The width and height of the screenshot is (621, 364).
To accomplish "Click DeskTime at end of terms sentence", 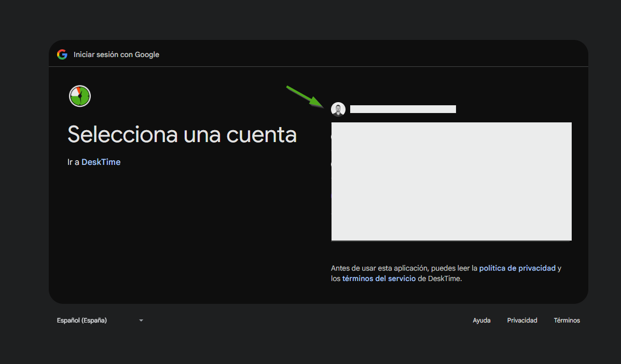I will click(x=444, y=278).
